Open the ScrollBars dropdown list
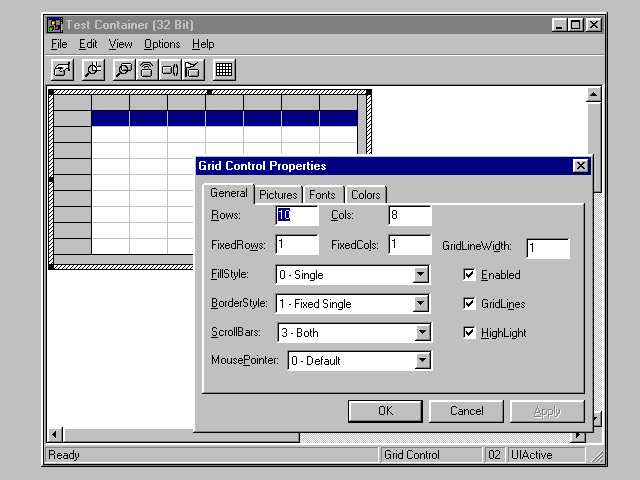Image resolution: width=640 pixels, height=480 pixels. click(422, 333)
